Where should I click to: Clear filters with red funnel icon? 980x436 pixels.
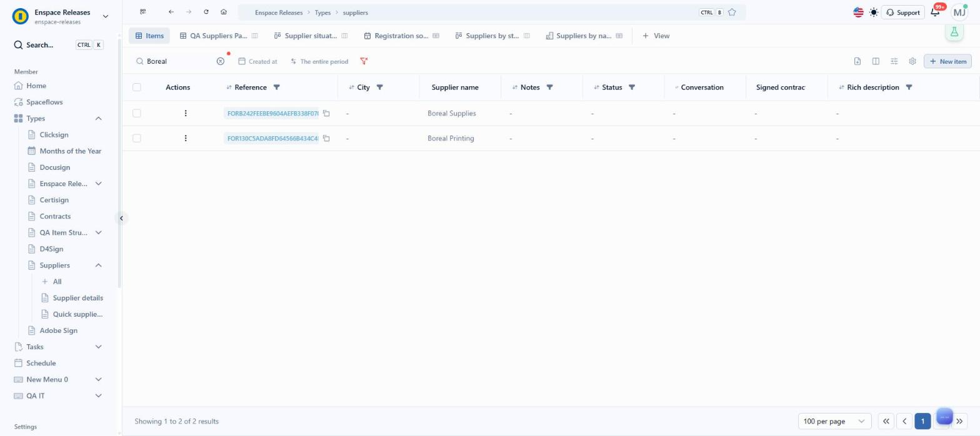click(364, 61)
